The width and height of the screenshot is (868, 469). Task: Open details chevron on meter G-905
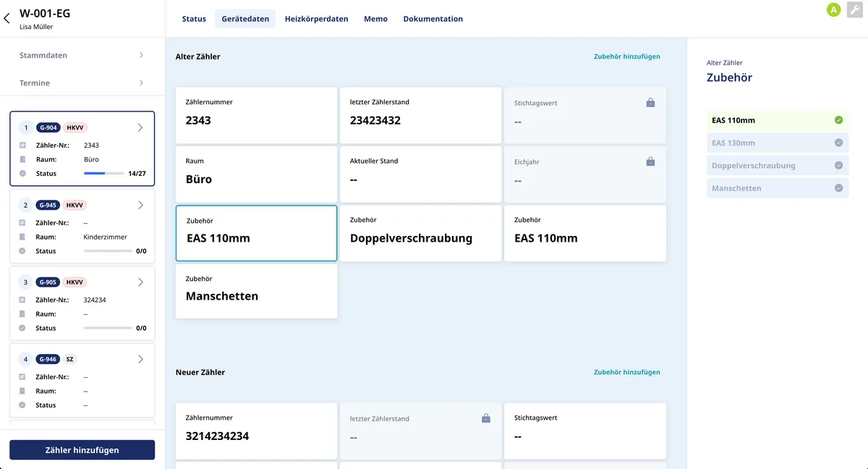point(140,282)
